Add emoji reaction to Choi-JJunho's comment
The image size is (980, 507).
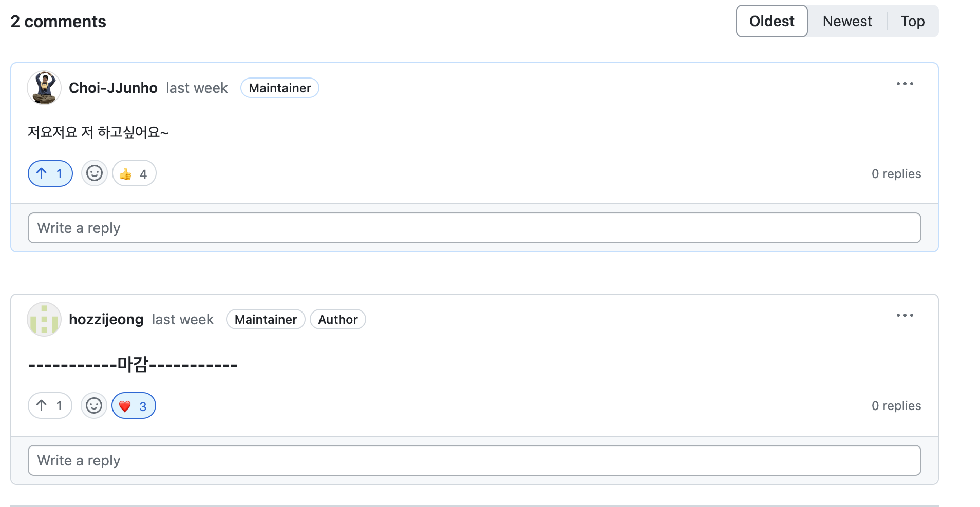pyautogui.click(x=94, y=173)
